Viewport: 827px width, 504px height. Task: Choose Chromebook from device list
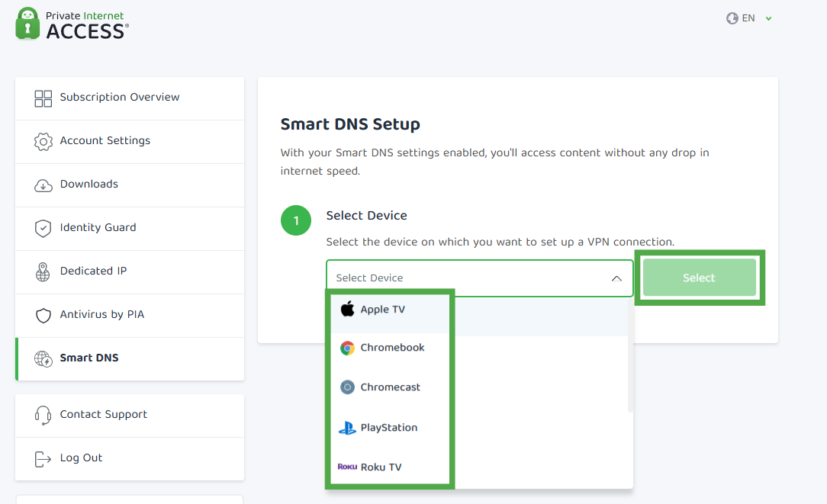pyautogui.click(x=479, y=348)
